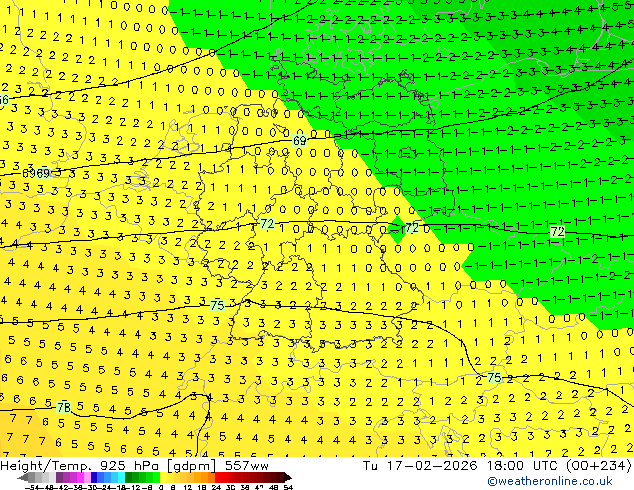This screenshot has height=490, width=634.
Task: Pick the dark purple swatch above -42
Action: point(59,477)
